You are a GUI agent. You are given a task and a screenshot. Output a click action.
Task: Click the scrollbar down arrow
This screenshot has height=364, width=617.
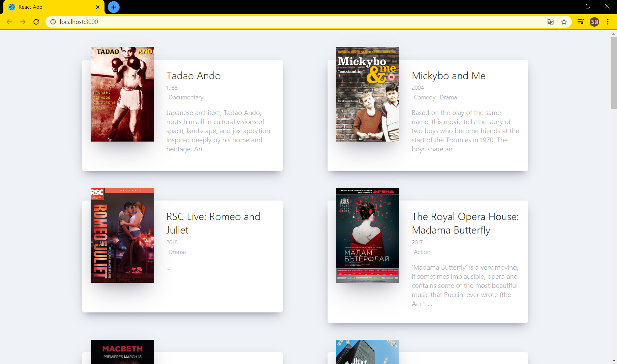[x=614, y=361]
